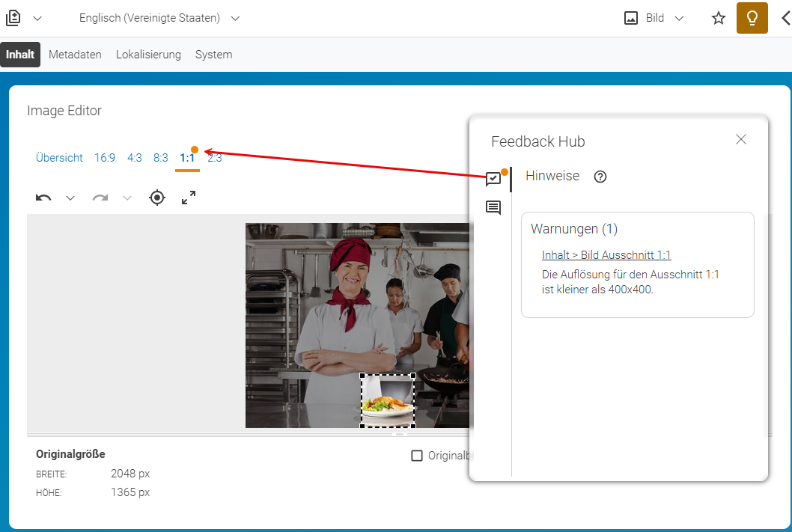Expand the document icon dropdown chevron
792x532 pixels.
coord(37,19)
